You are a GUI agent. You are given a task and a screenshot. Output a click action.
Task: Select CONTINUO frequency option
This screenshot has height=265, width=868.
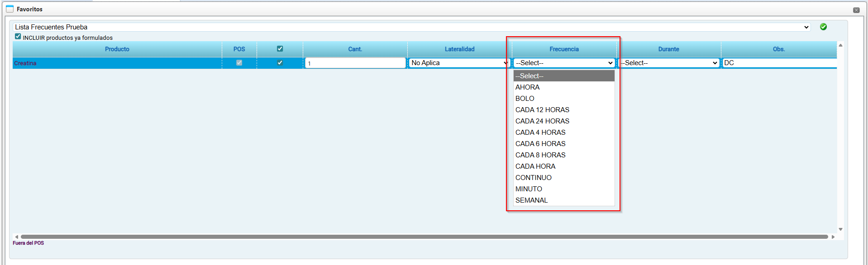tap(564, 178)
